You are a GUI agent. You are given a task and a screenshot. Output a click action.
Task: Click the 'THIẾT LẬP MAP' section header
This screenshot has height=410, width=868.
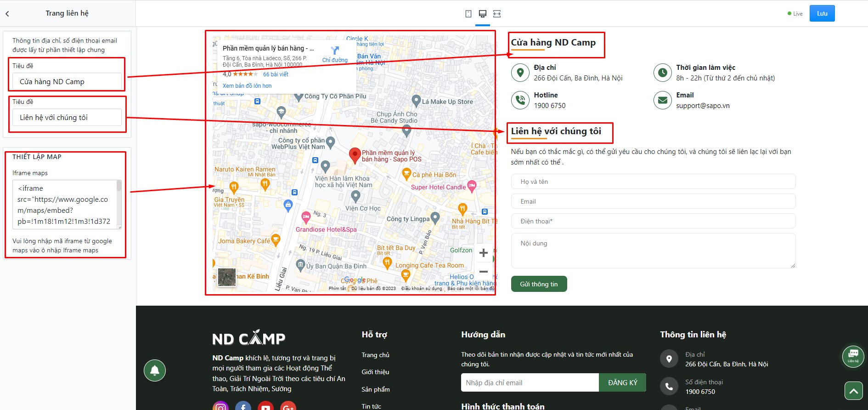[37, 157]
